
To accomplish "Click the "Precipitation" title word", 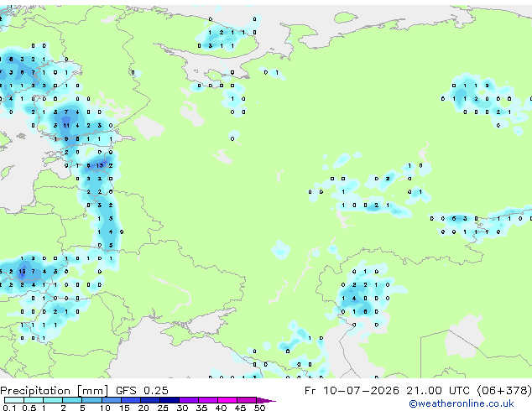I will (x=35, y=391).
